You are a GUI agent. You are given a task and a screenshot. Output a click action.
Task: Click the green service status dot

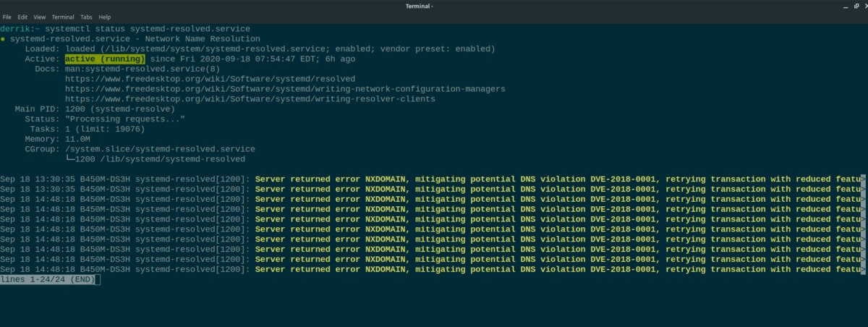3,38
